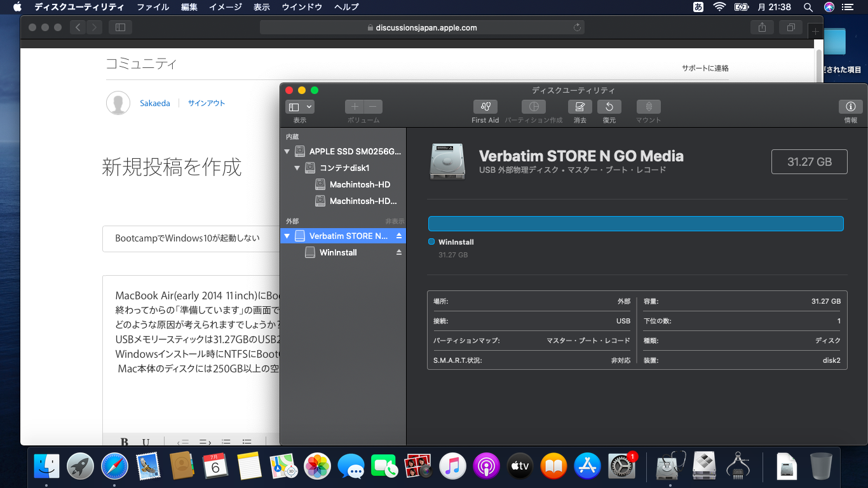Open System Information from the Dock
Image resolution: width=868 pixels, height=488 pixels.
[x=738, y=466]
